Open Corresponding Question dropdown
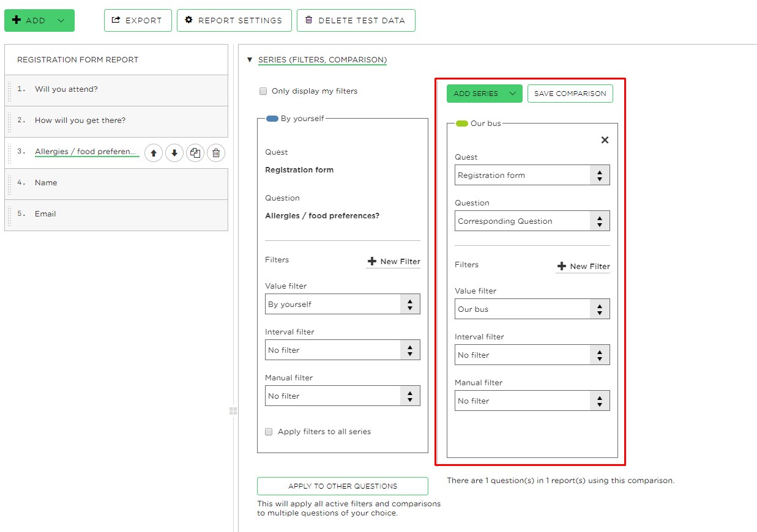757x532 pixels. pos(532,221)
